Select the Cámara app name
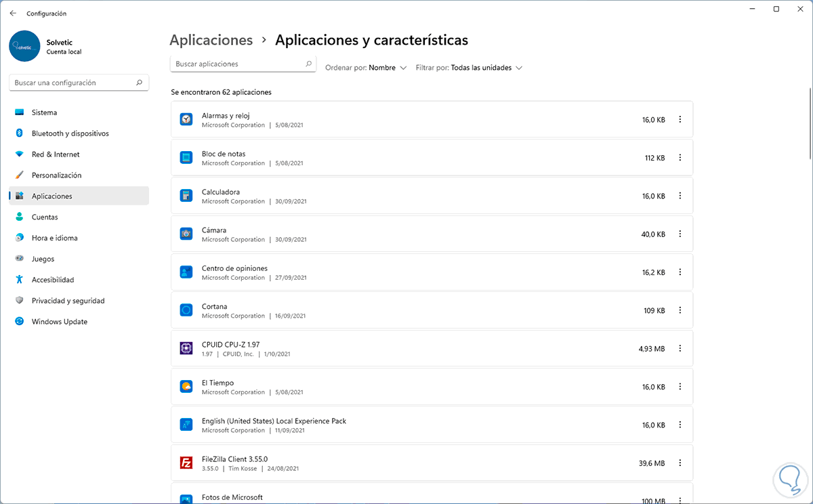This screenshot has width=813, height=504. (x=214, y=230)
